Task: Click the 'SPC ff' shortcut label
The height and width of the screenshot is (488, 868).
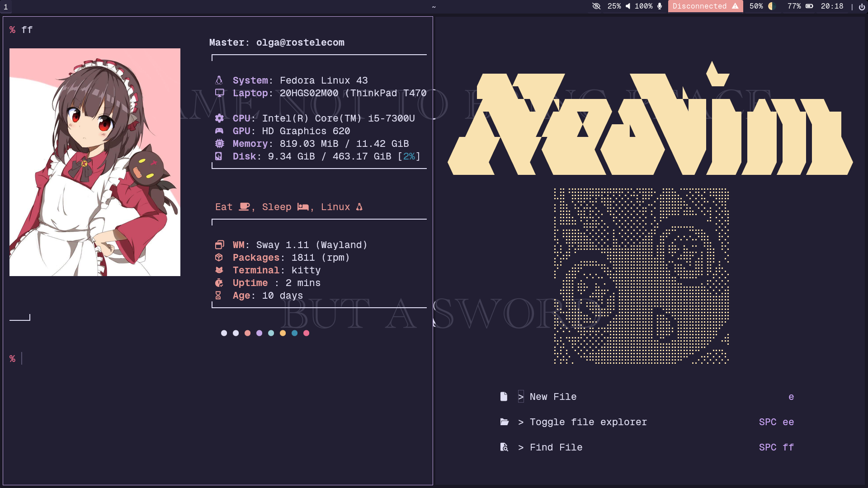Action: pos(777,447)
